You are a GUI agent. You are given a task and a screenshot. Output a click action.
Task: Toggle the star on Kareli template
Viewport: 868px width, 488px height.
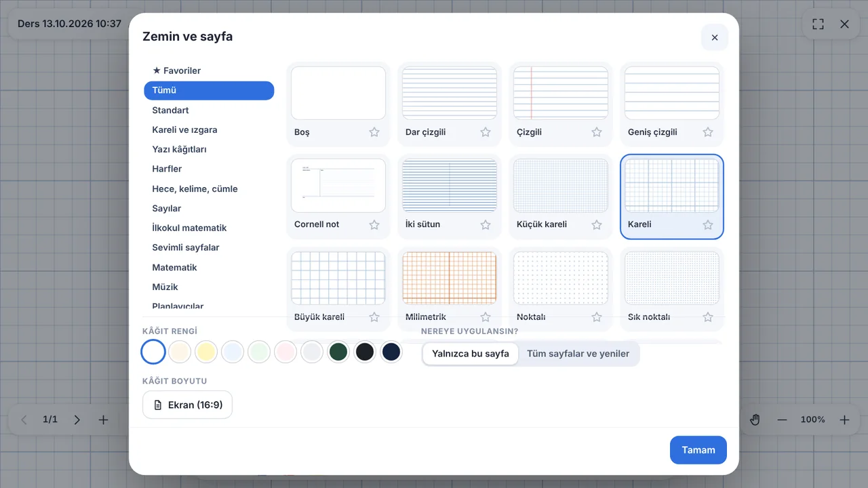click(x=708, y=224)
